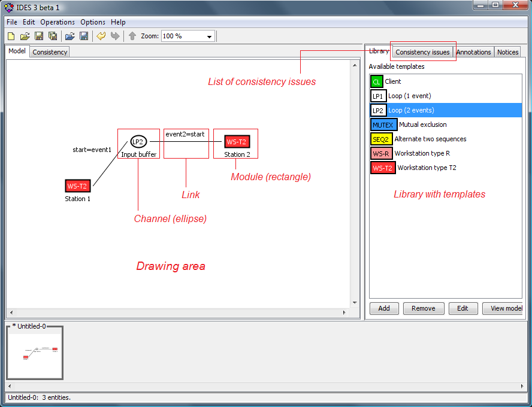Click the Save all stacked-disks icon
Image resolution: width=532 pixels, height=407 pixels.
pyautogui.click(x=53, y=37)
